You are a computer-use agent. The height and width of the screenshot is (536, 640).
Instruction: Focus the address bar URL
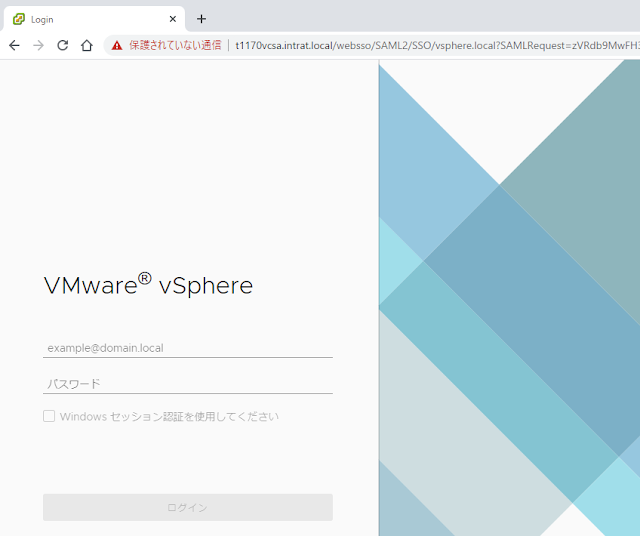pyautogui.click(x=437, y=45)
